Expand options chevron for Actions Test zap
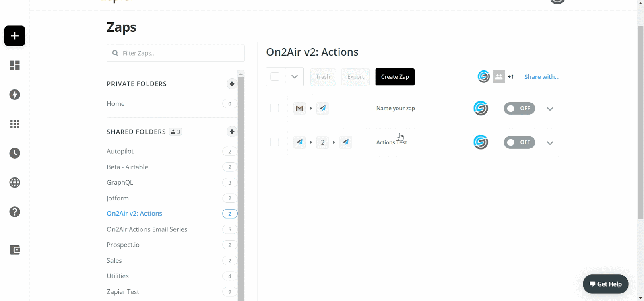 click(550, 143)
